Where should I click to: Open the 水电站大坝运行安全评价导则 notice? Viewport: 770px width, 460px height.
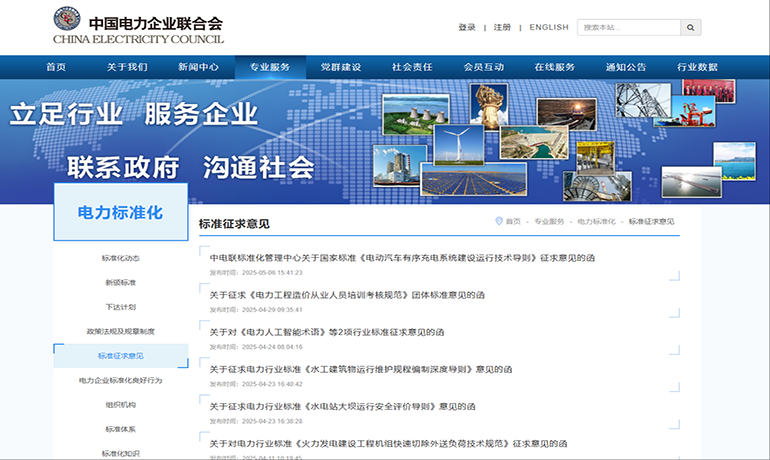343,406
